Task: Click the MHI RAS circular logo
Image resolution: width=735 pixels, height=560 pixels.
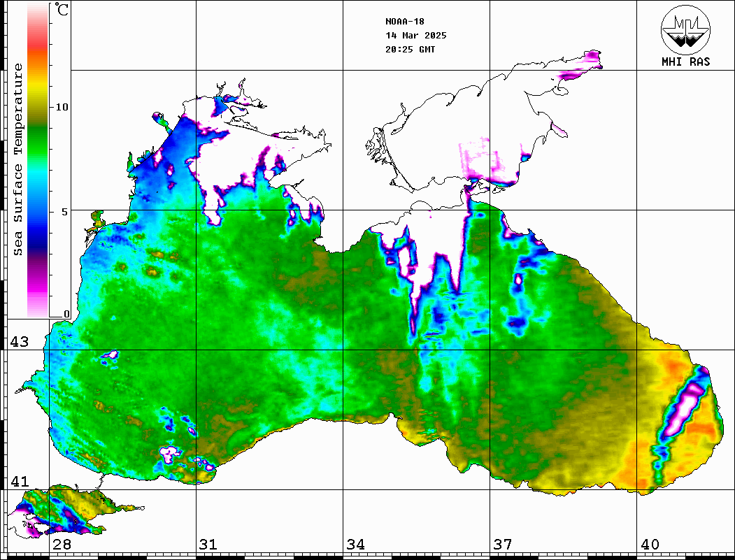Action: coord(685,29)
